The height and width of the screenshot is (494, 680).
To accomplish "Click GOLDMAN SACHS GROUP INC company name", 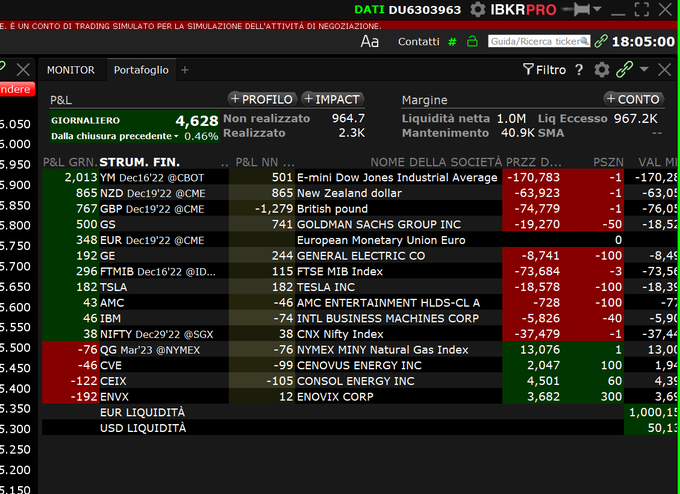I will (379, 224).
